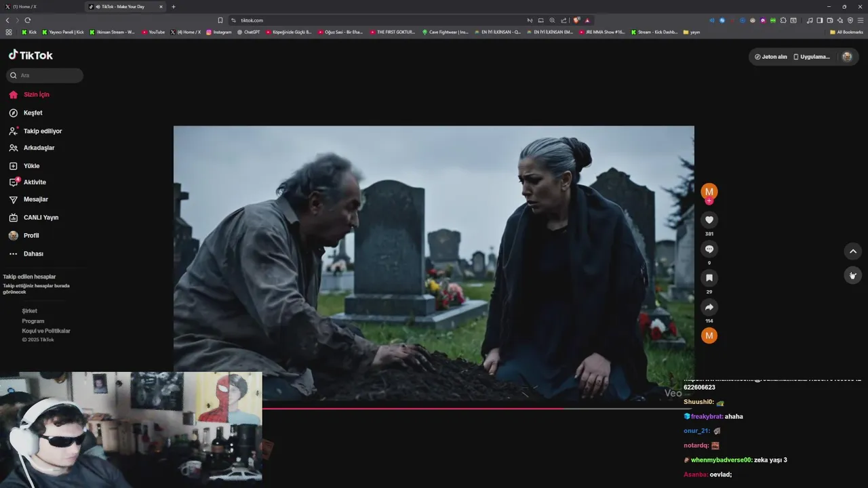This screenshot has width=868, height=488.
Task: Click the TikTok logo
Action: click(x=31, y=55)
